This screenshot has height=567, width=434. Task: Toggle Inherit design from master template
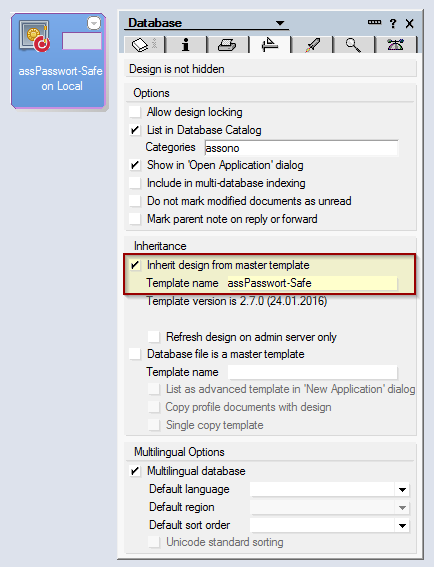click(x=135, y=265)
